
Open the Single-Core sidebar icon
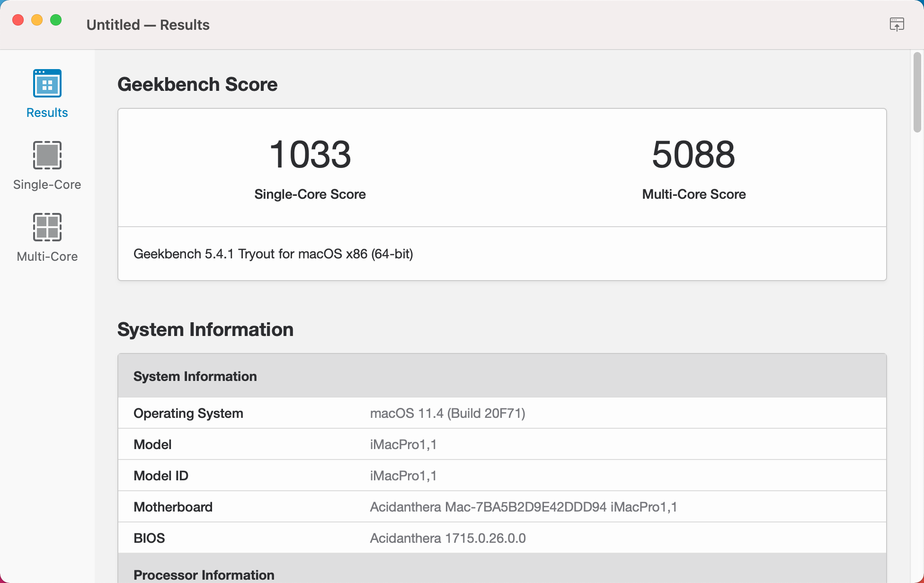click(47, 155)
